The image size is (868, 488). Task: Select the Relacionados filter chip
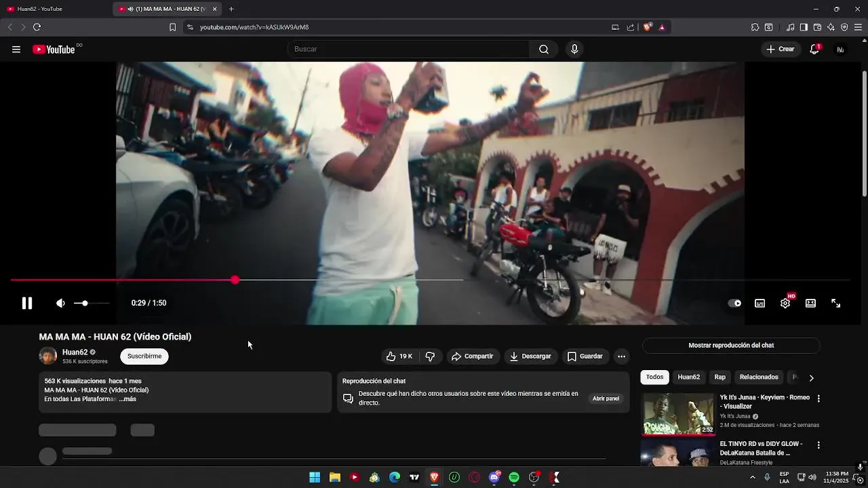click(x=759, y=377)
